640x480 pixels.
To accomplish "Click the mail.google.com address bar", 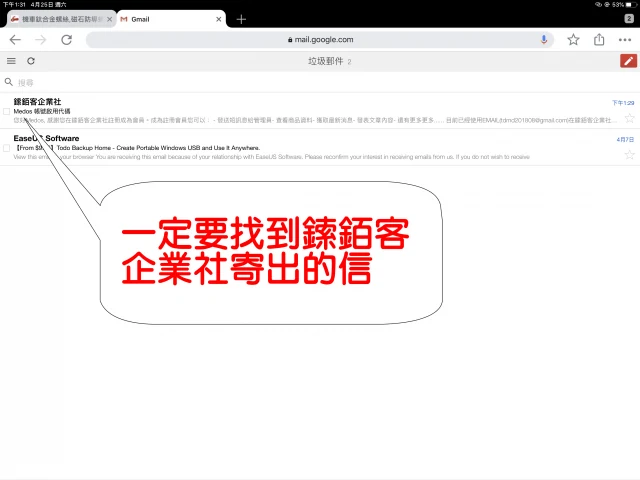I will point(320,40).
